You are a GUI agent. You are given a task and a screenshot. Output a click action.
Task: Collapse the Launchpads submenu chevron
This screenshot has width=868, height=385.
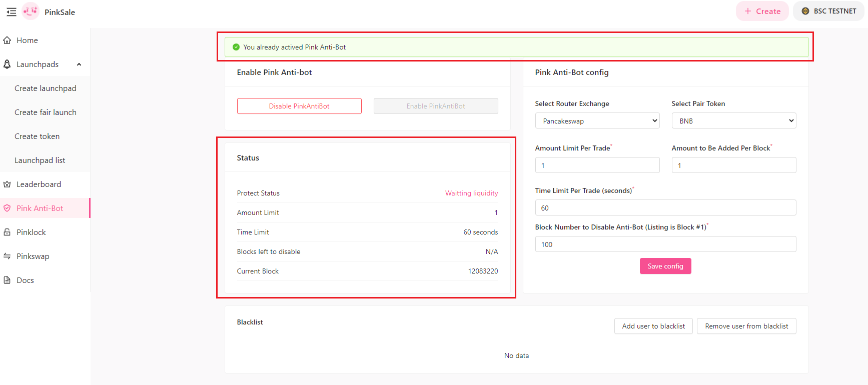pyautogui.click(x=79, y=64)
